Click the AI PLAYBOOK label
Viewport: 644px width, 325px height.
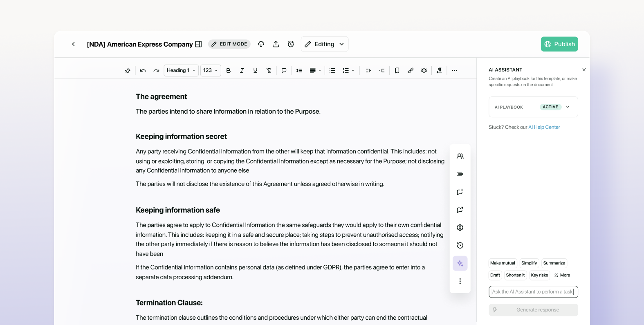(x=509, y=107)
